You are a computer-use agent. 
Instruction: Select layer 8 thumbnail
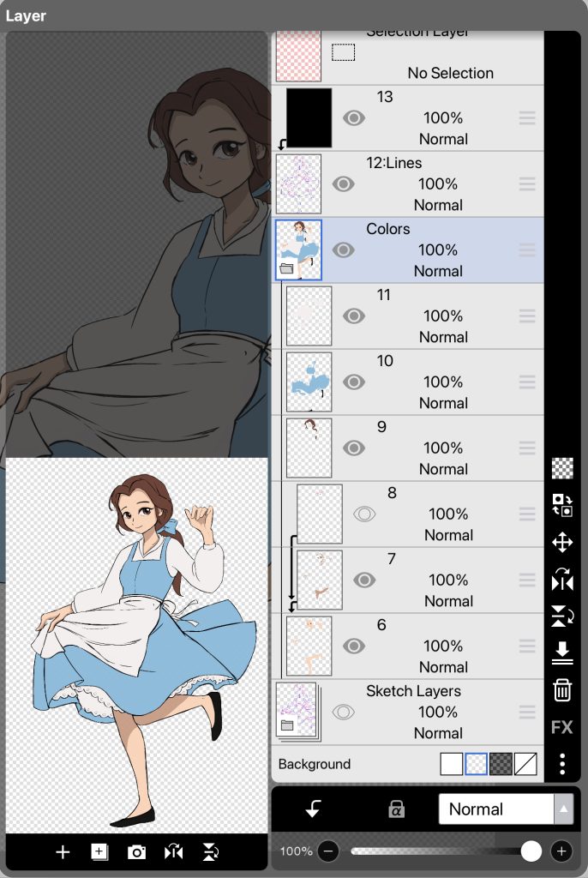[320, 514]
